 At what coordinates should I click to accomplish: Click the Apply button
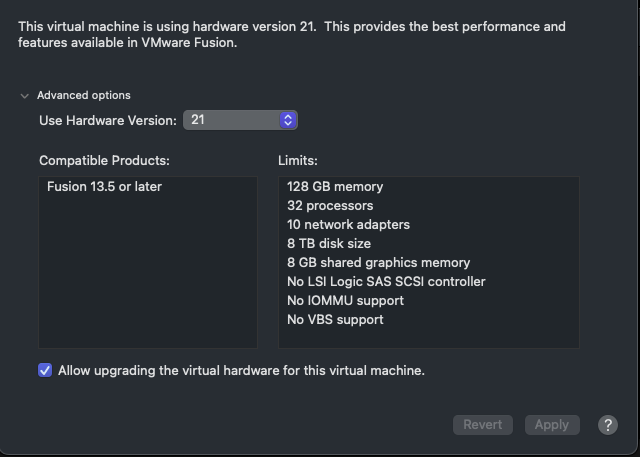(x=552, y=425)
